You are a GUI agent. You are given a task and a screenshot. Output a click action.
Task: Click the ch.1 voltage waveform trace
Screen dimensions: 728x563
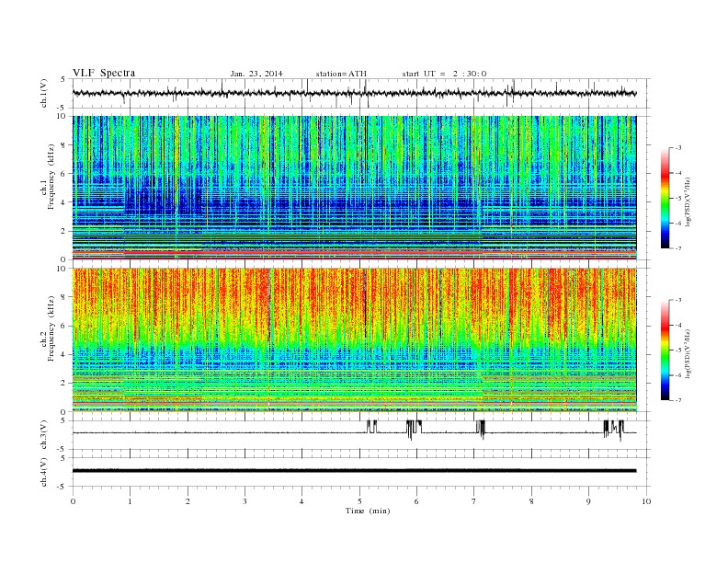click(354, 93)
